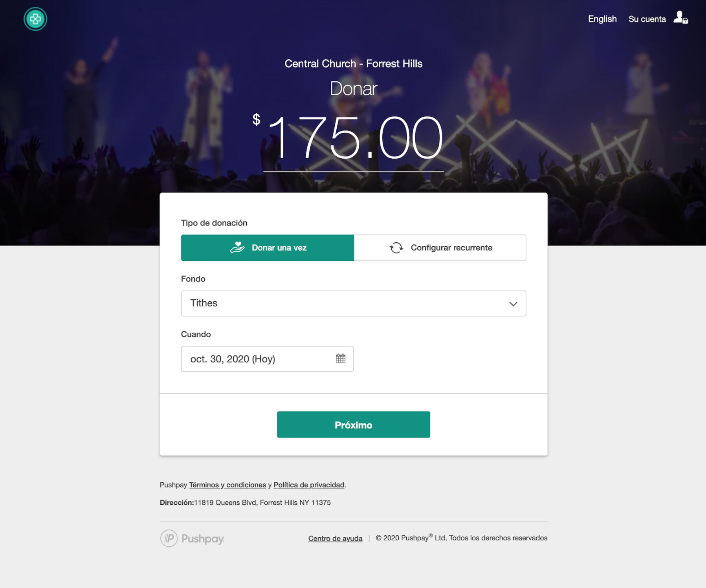Click the account user lock icon
The image size is (706, 588).
tap(680, 18)
